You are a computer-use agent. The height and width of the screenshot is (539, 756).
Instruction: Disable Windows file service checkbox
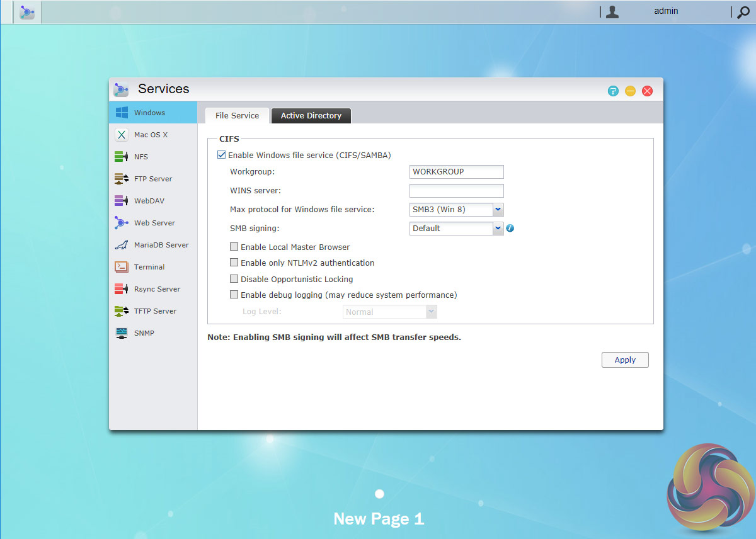[x=221, y=155]
